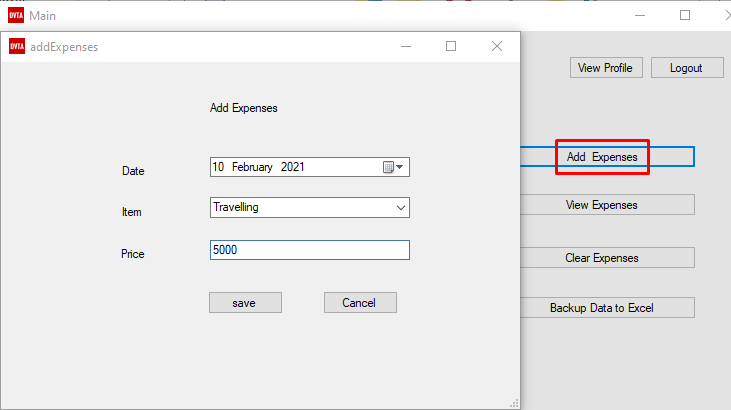Maximize the Main window
Image resolution: width=731 pixels, height=410 pixels.
pos(685,15)
